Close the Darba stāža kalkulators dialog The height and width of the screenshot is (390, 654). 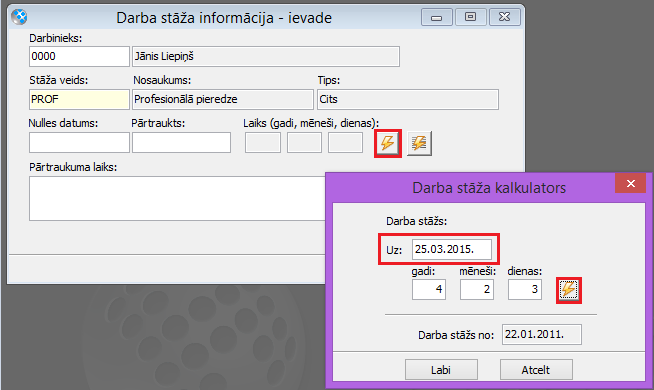[630, 184]
